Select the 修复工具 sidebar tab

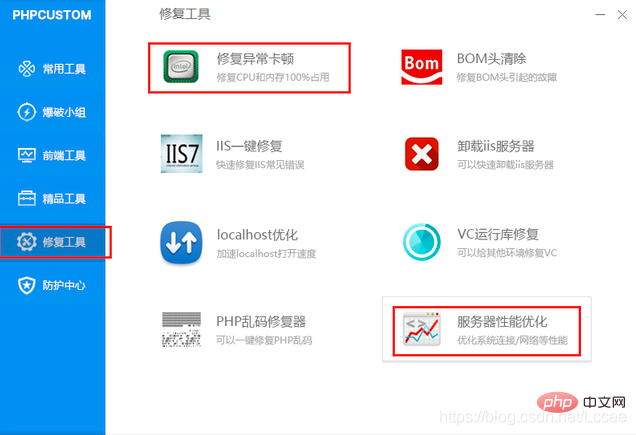click(x=52, y=242)
